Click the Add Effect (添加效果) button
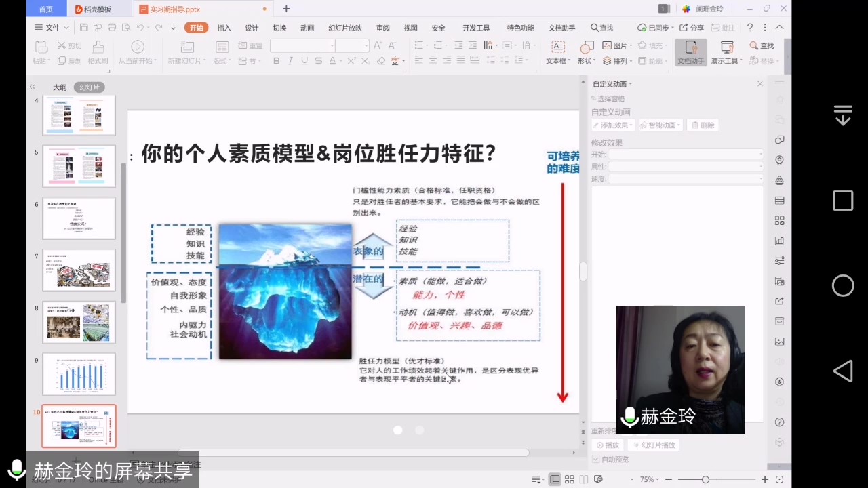The width and height of the screenshot is (868, 488). 613,125
